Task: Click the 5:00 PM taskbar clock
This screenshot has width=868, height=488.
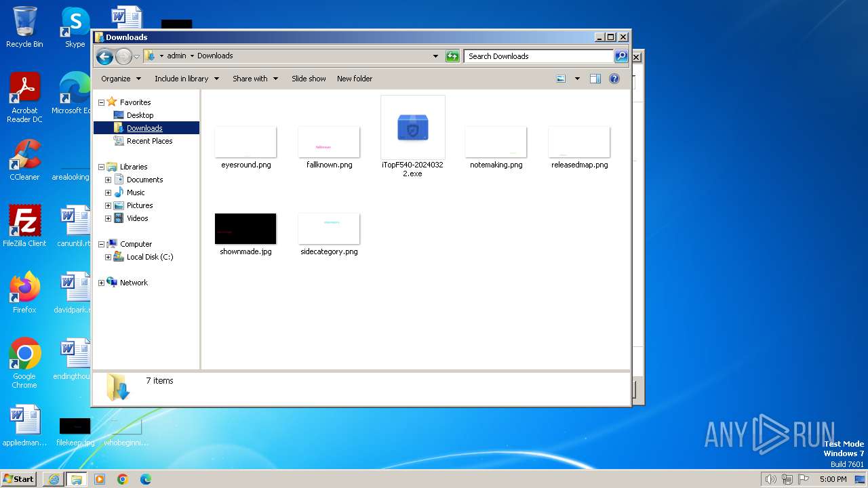Action: (833, 479)
